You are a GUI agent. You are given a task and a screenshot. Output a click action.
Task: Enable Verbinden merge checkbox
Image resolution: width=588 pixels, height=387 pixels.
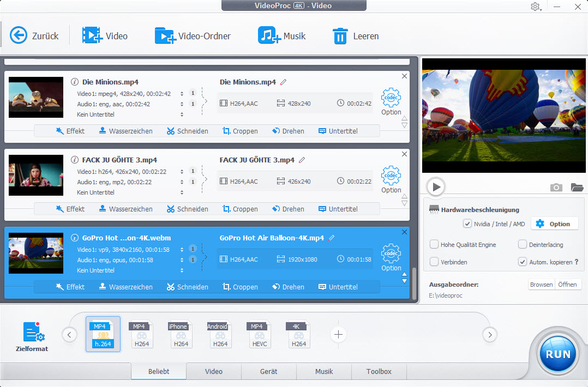[x=434, y=262]
